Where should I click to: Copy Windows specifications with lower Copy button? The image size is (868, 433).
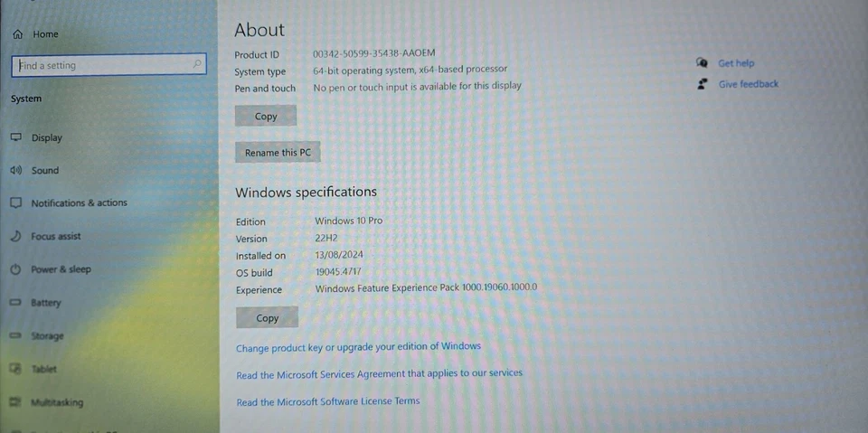pos(267,318)
